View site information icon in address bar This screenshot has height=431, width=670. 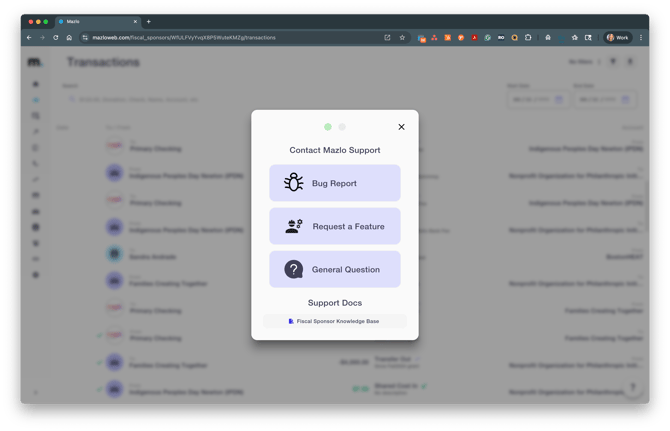(85, 38)
